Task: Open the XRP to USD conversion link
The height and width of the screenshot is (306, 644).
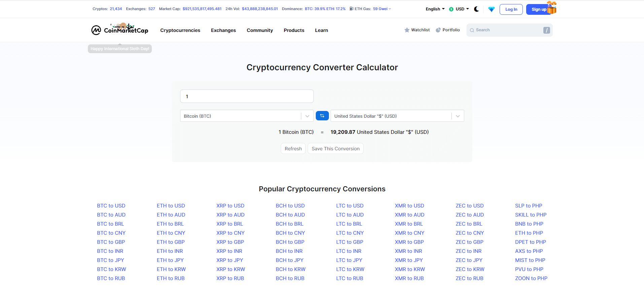Action: 230,205
